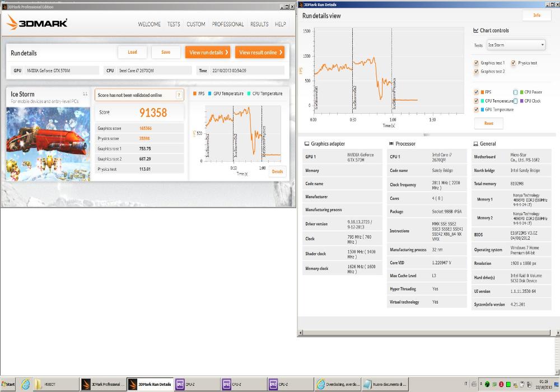Switch to 3DMark Run Details taskbar item
Image resolution: width=560 pixels, height=392 pixels.
[x=150, y=384]
